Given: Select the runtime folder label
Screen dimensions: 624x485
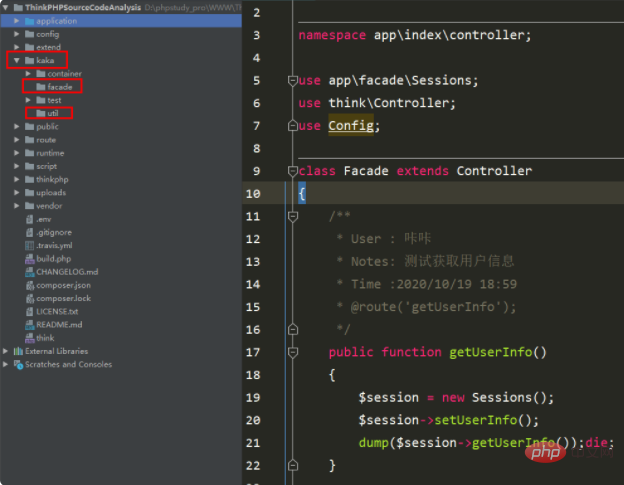Looking at the screenshot, I should point(50,153).
